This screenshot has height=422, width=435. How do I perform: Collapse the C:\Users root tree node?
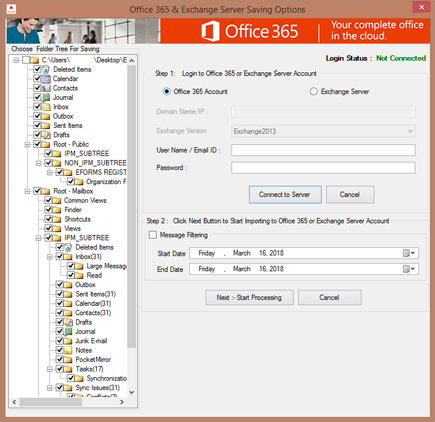point(16,60)
